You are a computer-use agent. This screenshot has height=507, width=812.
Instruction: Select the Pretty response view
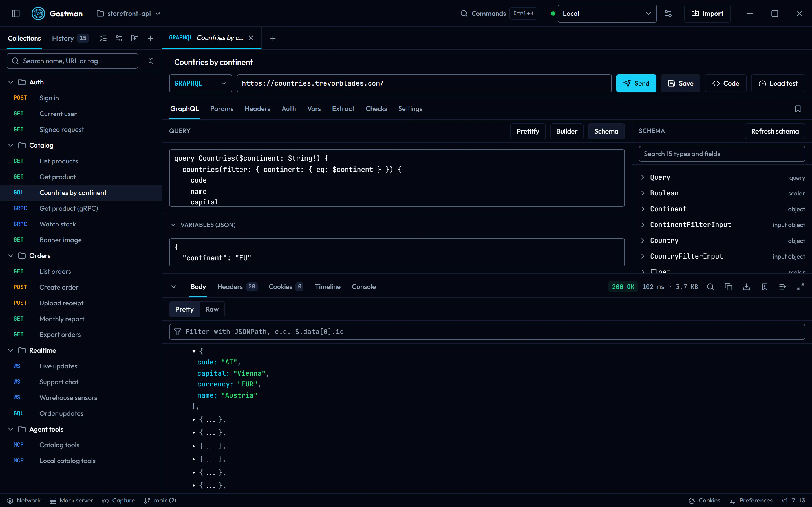pos(185,309)
